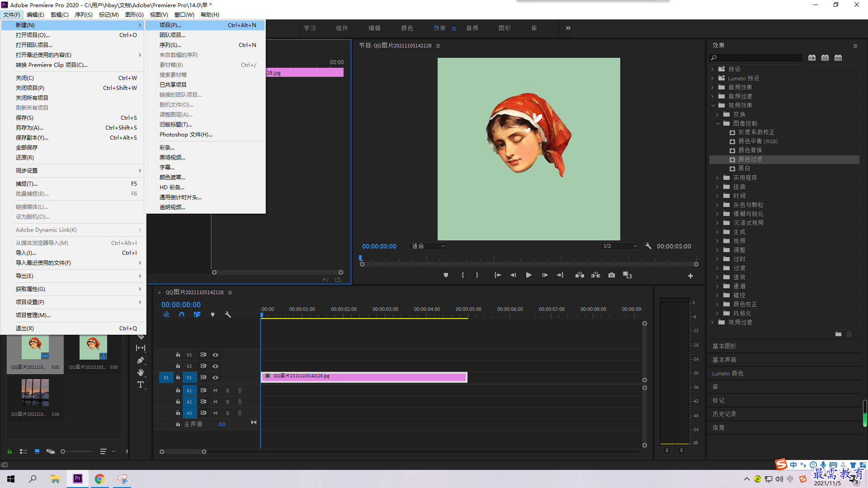Viewport: 868px width, 488px height.
Task: Click Windows search icon on taskbar
Action: pos(33,479)
